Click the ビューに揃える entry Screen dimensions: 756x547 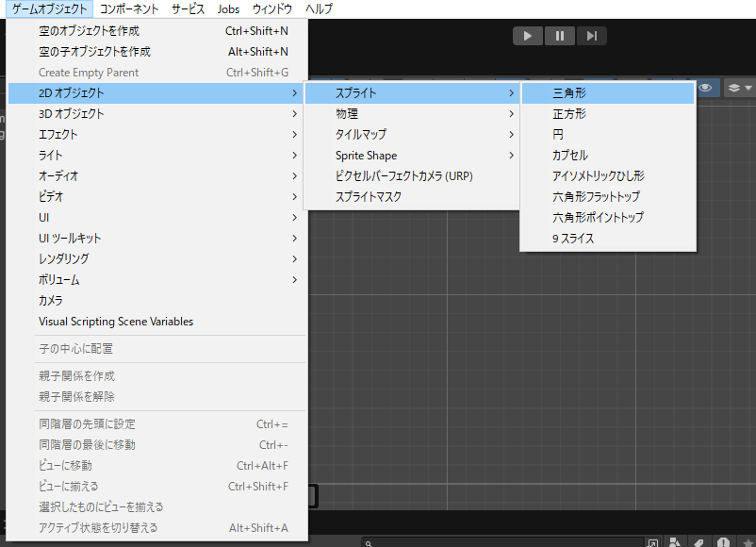click(156, 487)
